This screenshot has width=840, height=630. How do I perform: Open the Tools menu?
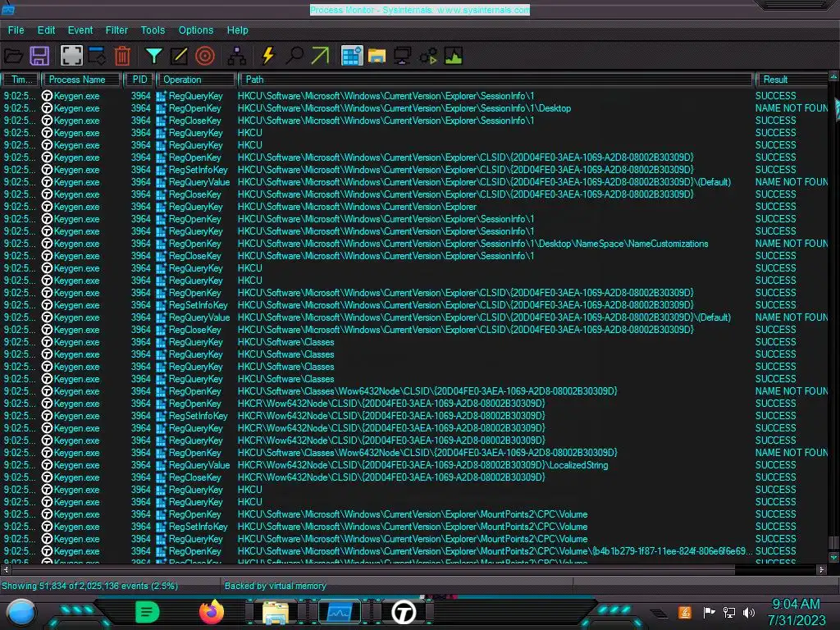(153, 30)
